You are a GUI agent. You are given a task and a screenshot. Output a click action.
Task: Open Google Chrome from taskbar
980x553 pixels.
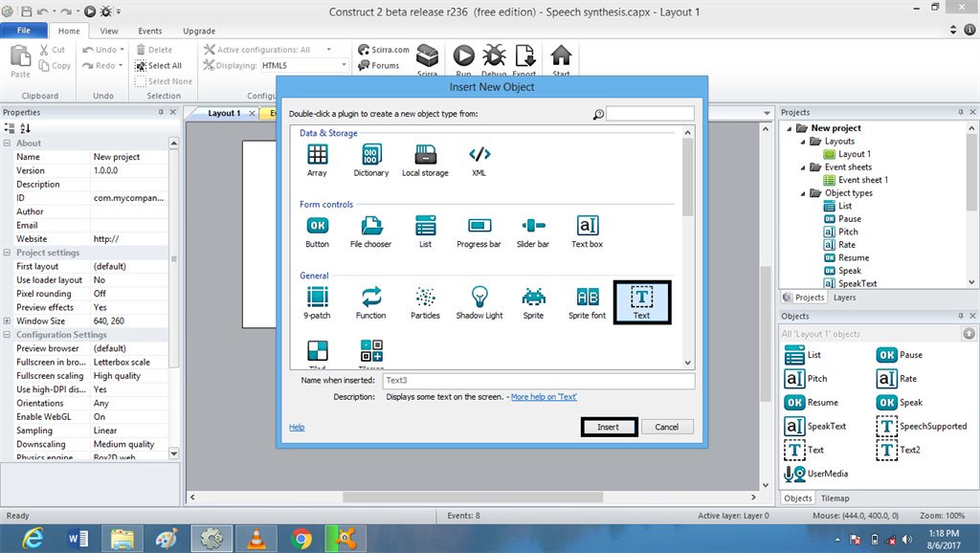301,539
